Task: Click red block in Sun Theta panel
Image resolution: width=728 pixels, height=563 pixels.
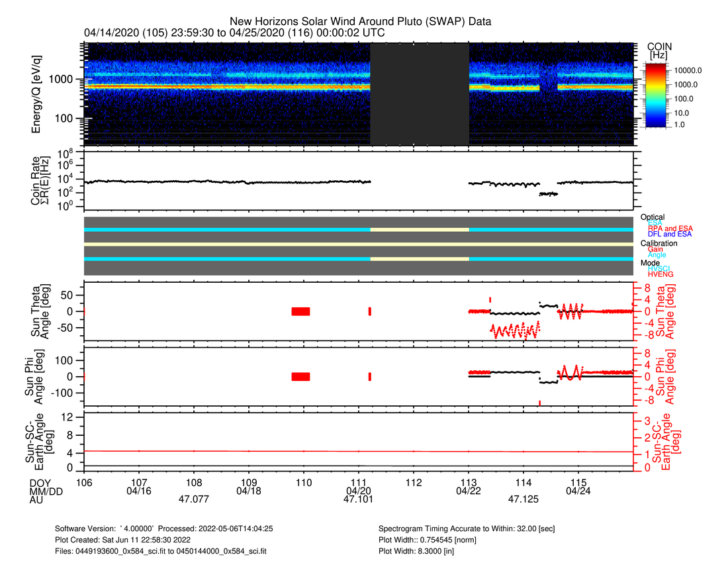Action: click(x=300, y=311)
